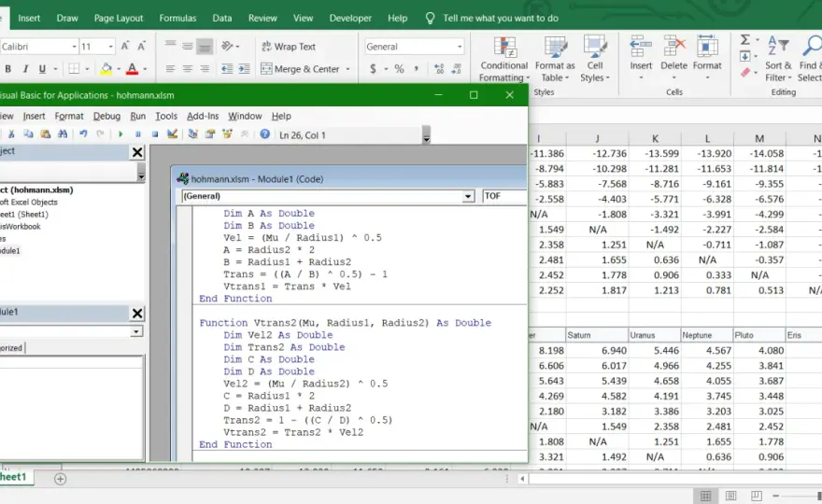This screenshot has height=504, width=822.
Task: Click cell containing Saturn label
Action: coord(597,335)
